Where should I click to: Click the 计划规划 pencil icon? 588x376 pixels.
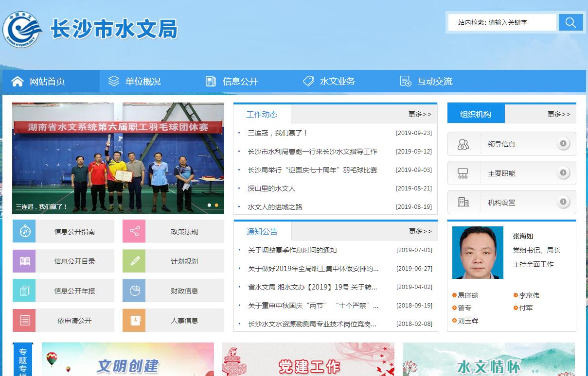pyautogui.click(x=134, y=261)
